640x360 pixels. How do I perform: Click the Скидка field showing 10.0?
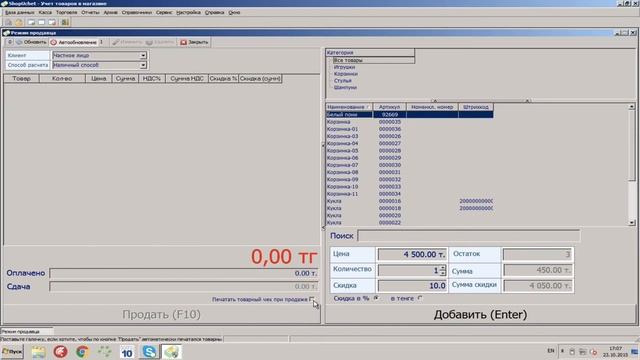[412, 286]
